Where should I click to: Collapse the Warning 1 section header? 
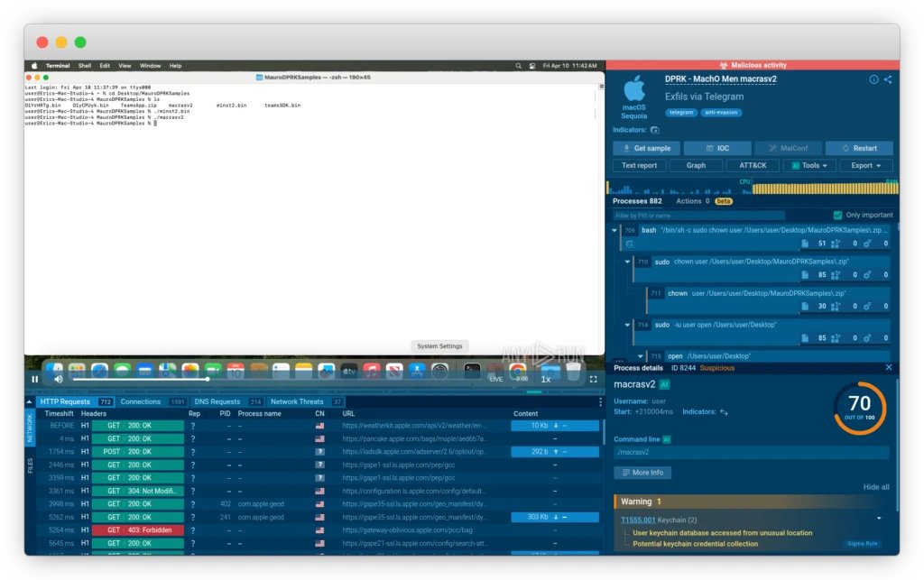(x=752, y=502)
